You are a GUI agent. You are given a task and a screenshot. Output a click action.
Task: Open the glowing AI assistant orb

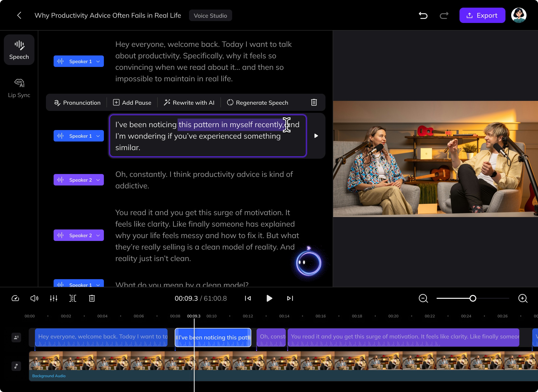pyautogui.click(x=308, y=263)
